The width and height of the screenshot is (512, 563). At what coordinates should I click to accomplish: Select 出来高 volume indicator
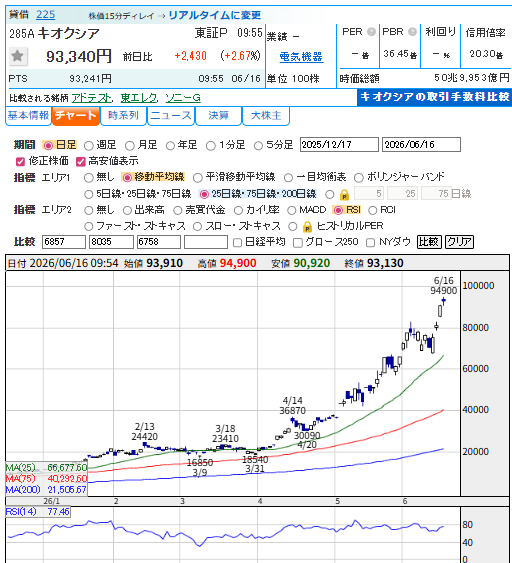coord(127,210)
